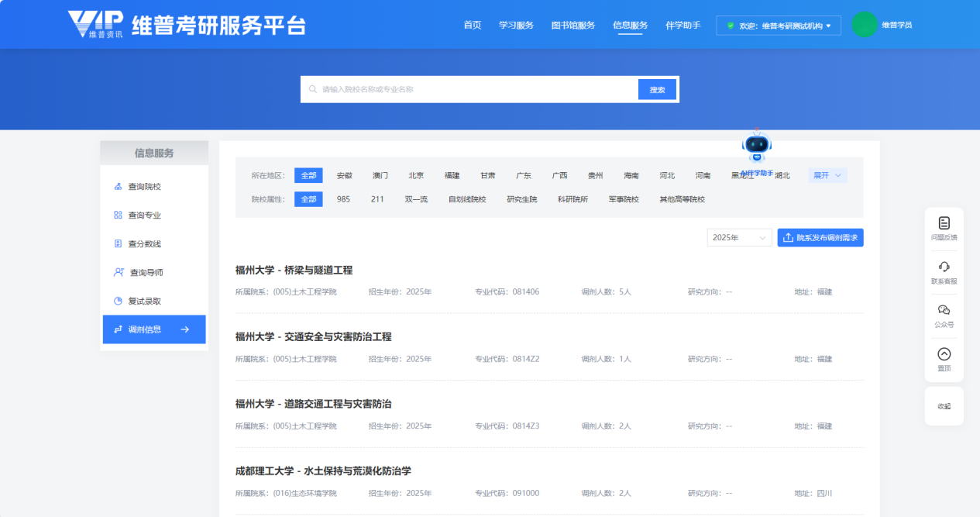This screenshot has height=517, width=980.
Task: Open 问题反馈 feedback icon
Action: pyautogui.click(x=944, y=223)
